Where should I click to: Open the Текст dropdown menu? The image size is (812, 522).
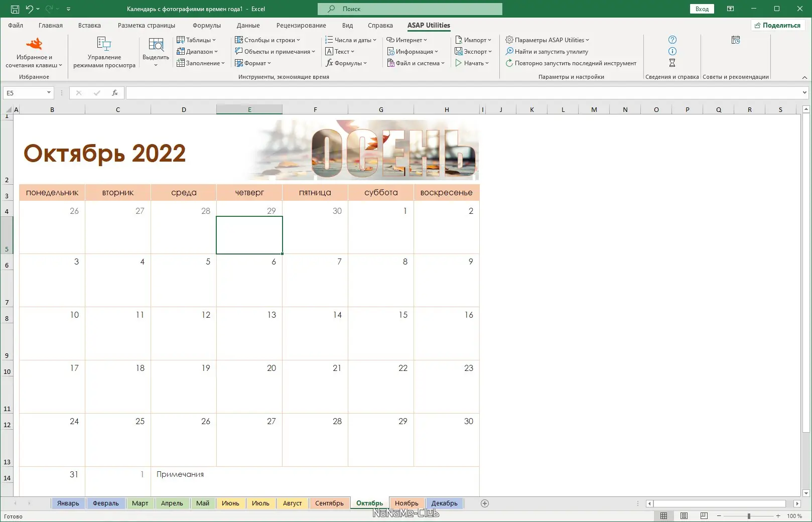[x=340, y=51]
